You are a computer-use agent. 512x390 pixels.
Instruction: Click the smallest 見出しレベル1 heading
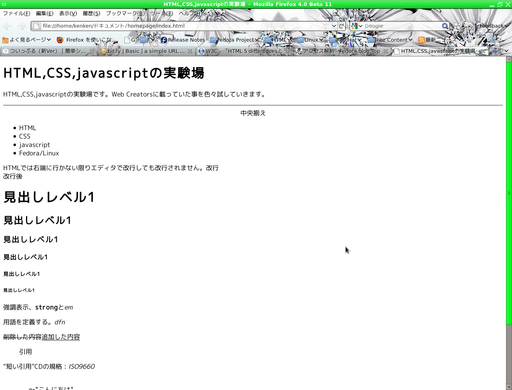coord(19,290)
